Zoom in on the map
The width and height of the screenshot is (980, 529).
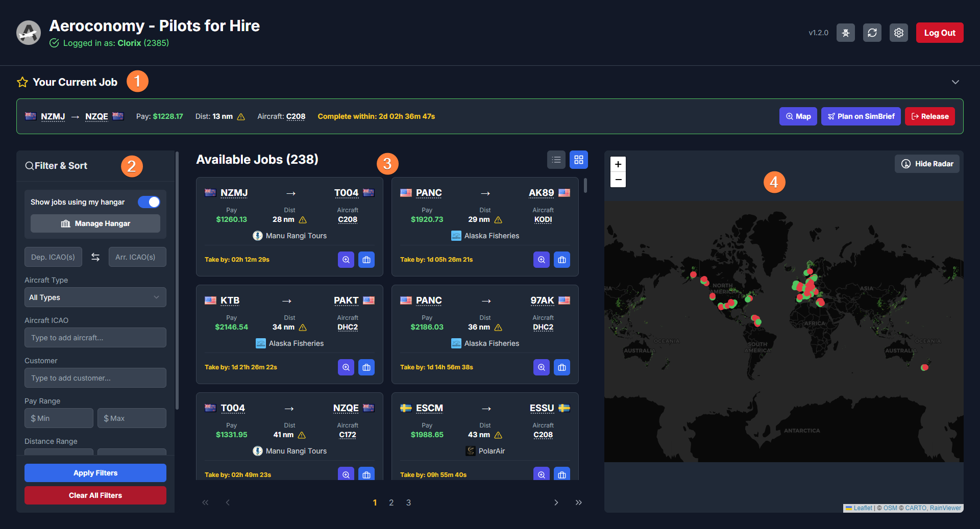point(618,164)
